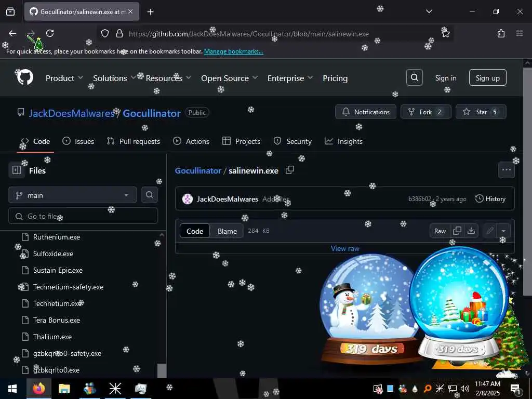Click JackDoesMalwares avatar in commit row
Screen dimensions: 532x399
pos(187,199)
